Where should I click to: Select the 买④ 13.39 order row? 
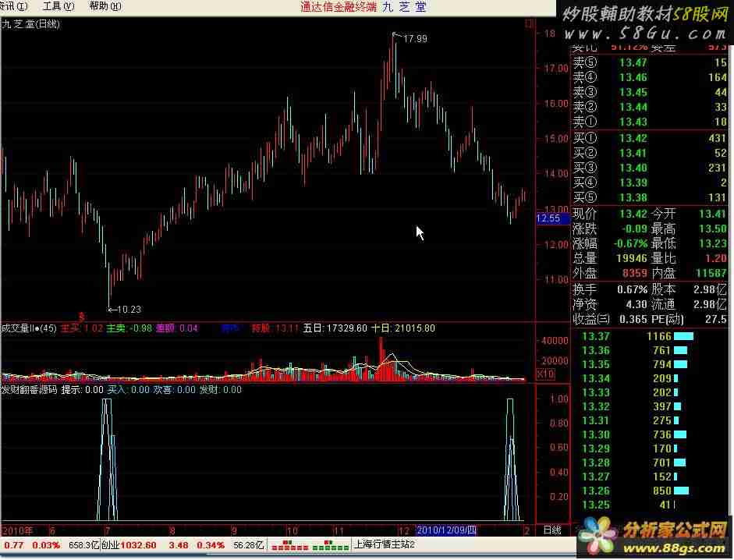(650, 183)
